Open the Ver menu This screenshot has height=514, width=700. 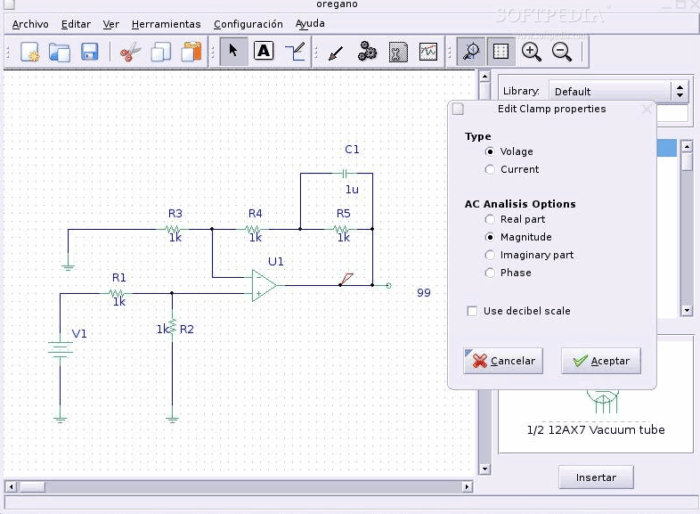click(111, 24)
